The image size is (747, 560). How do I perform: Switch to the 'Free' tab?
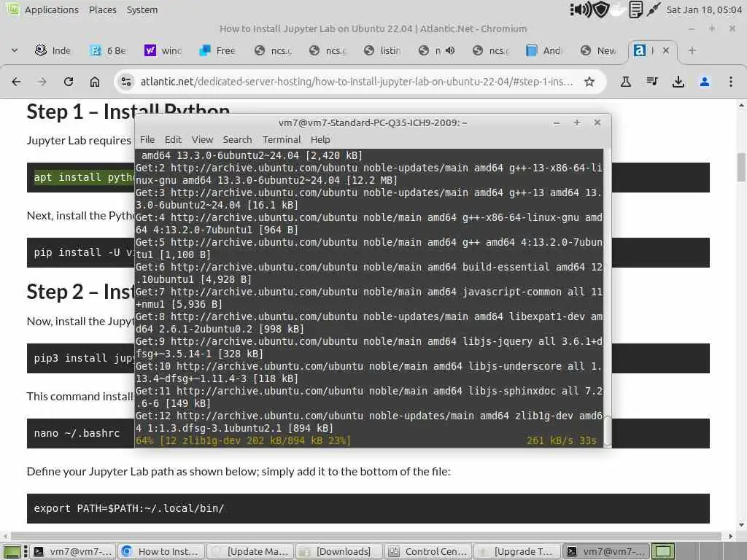tap(217, 50)
